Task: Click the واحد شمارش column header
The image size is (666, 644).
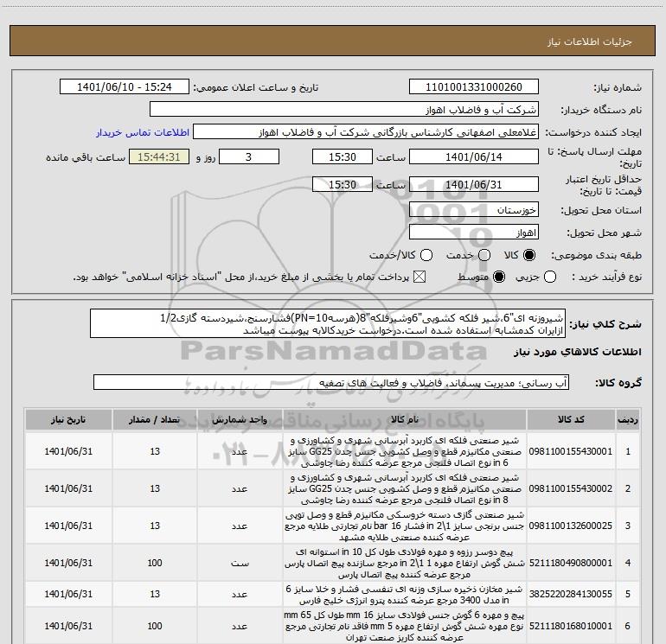Action: (x=240, y=419)
